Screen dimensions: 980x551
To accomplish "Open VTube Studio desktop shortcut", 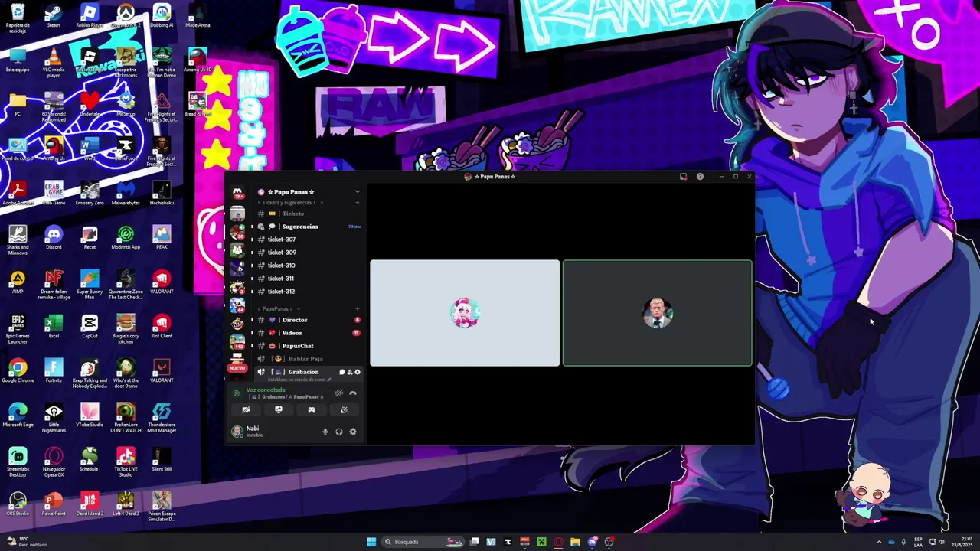I will click(x=90, y=415).
